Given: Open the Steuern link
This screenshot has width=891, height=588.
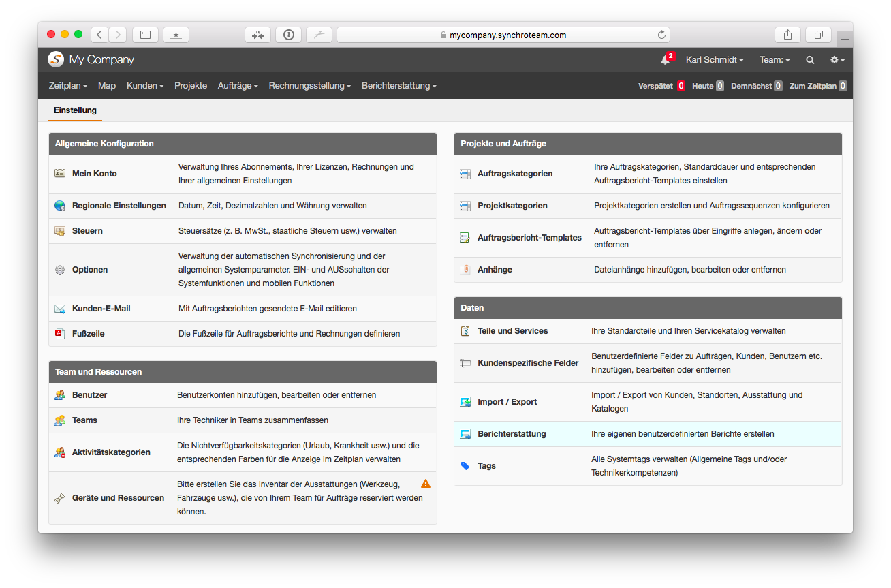Looking at the screenshot, I should (87, 231).
